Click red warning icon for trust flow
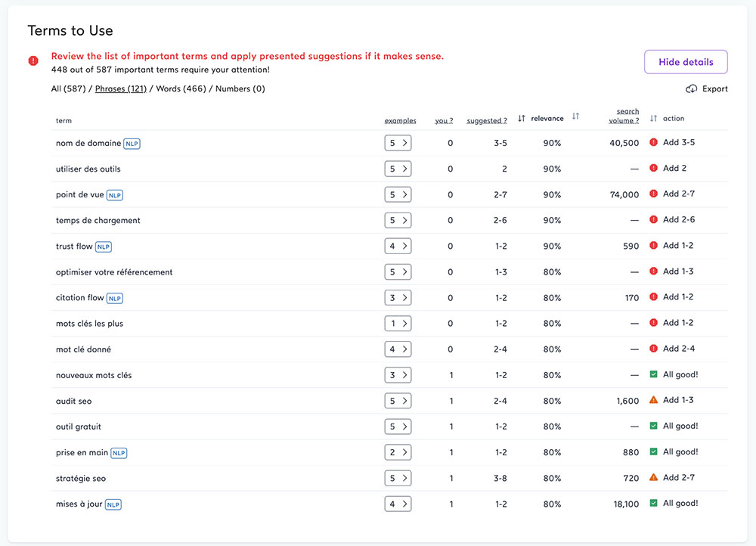 coord(653,245)
